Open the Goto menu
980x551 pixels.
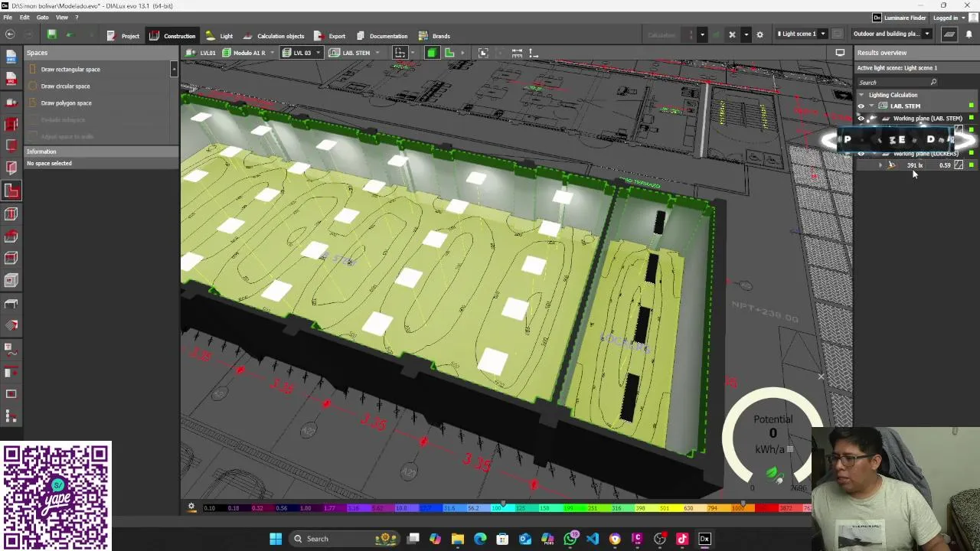43,17
